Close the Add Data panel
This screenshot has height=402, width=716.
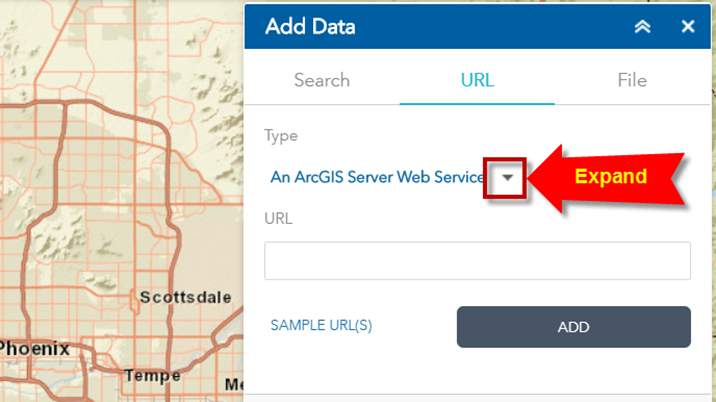[688, 27]
